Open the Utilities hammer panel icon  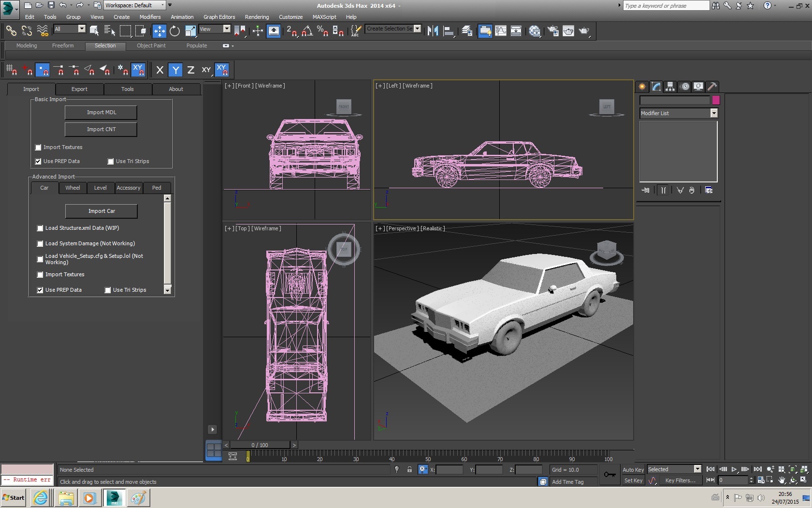[x=712, y=87]
